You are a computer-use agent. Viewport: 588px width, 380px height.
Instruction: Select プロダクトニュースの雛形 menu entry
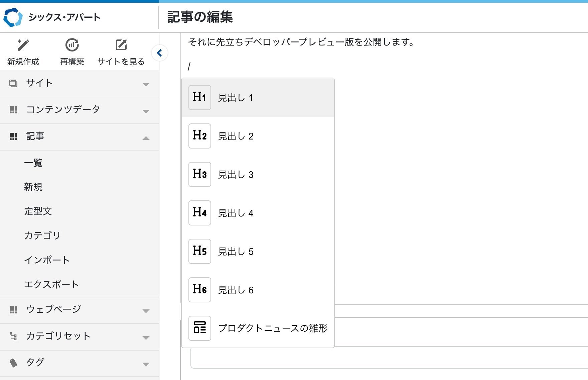click(x=273, y=328)
